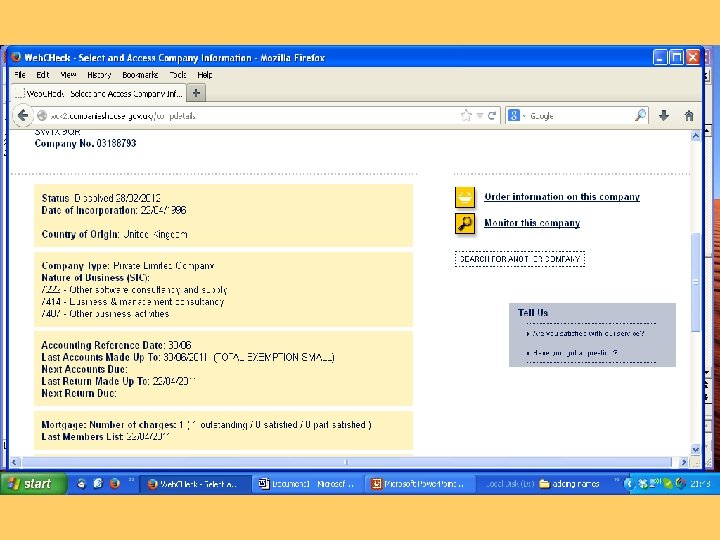
Task: Switch to Microsoft Word document taskbar button
Action: pyautogui.click(x=307, y=484)
